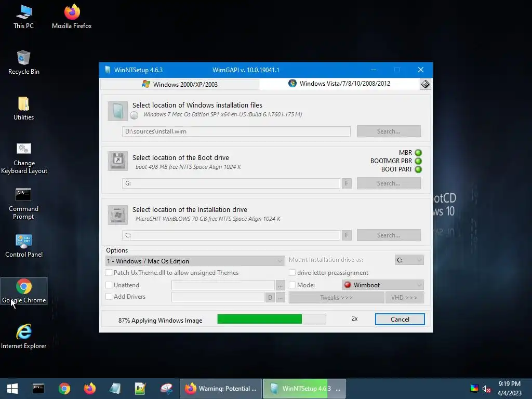The width and height of the screenshot is (532, 399).
Task: Click the disk tool icon beside tabs
Action: tap(425, 84)
